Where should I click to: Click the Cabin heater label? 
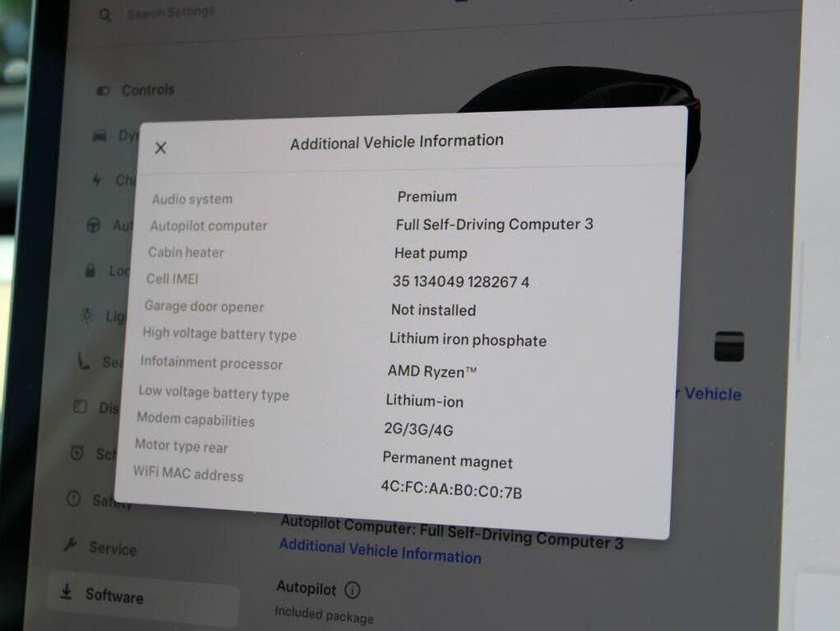coord(185,252)
